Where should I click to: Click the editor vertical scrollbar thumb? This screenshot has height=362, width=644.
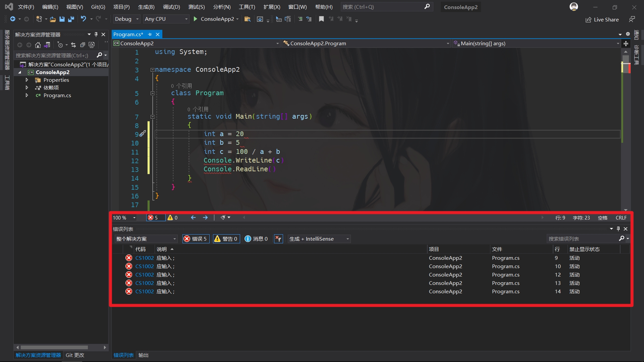click(x=626, y=60)
